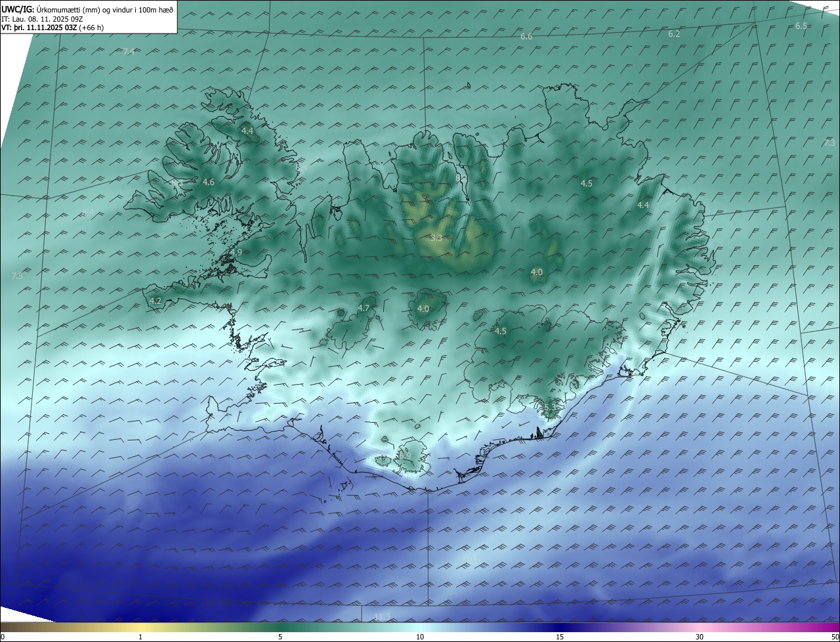Click the 4.0 value on Hofsjökull glacier

[x=423, y=309]
